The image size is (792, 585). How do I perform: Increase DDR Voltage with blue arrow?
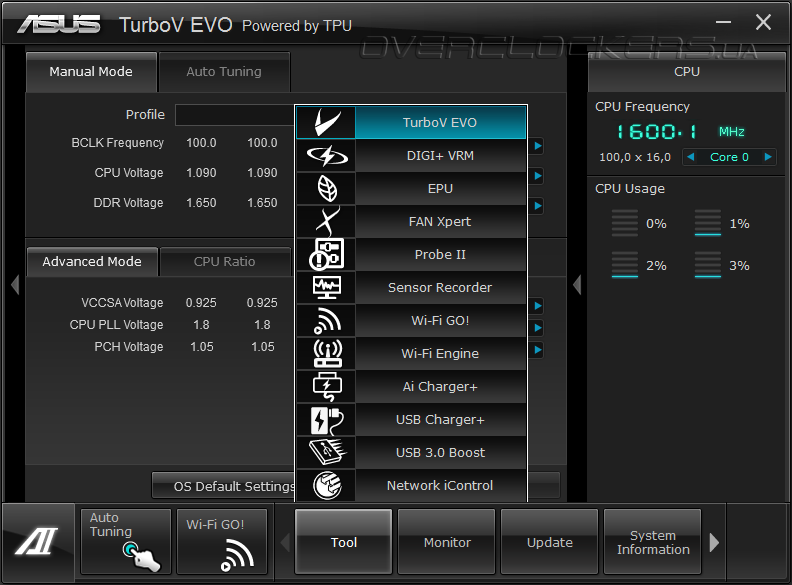tap(537, 206)
